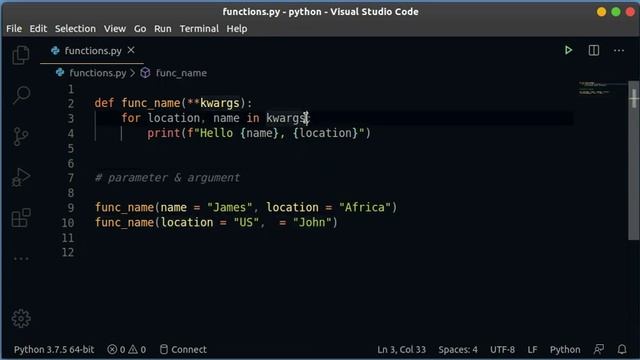
Task: Open notifications bell in status bar
Action: tap(622, 349)
